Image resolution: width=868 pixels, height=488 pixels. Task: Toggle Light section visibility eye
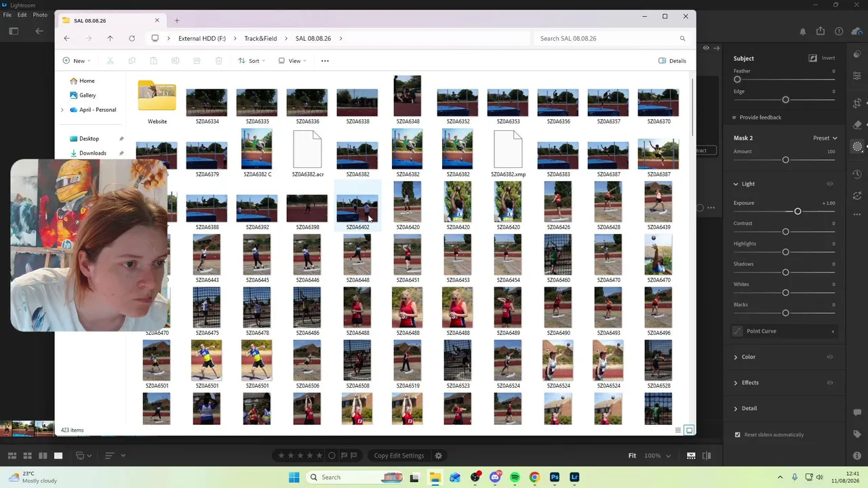(x=829, y=184)
